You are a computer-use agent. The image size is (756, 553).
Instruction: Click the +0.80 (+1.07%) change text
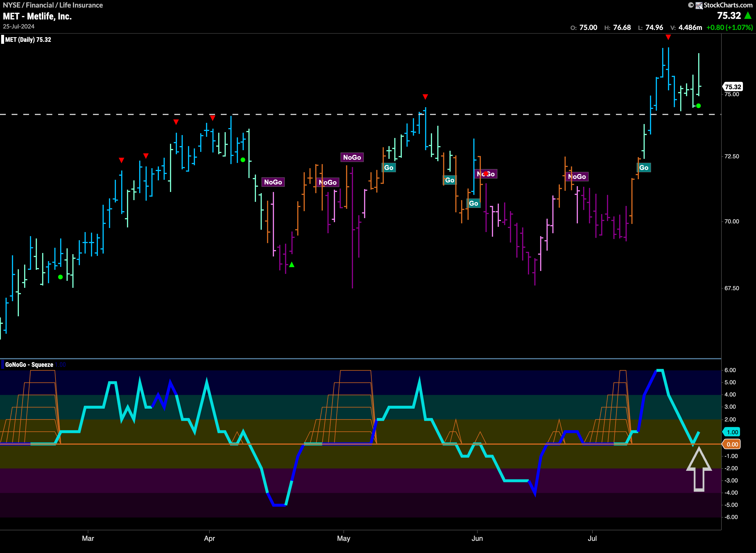click(730, 28)
